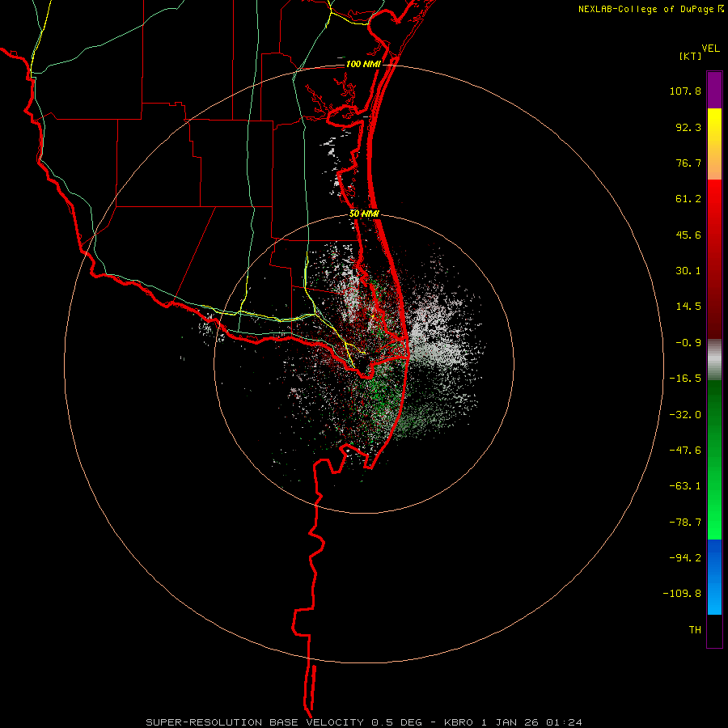
Task: Click the 107.8 velocity scale value
Action: click(x=685, y=91)
